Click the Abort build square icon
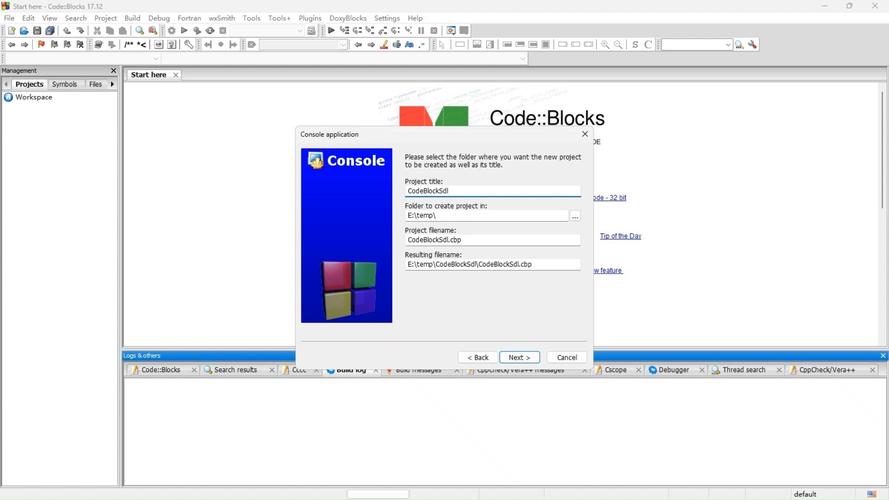The height and width of the screenshot is (500, 889). (223, 31)
